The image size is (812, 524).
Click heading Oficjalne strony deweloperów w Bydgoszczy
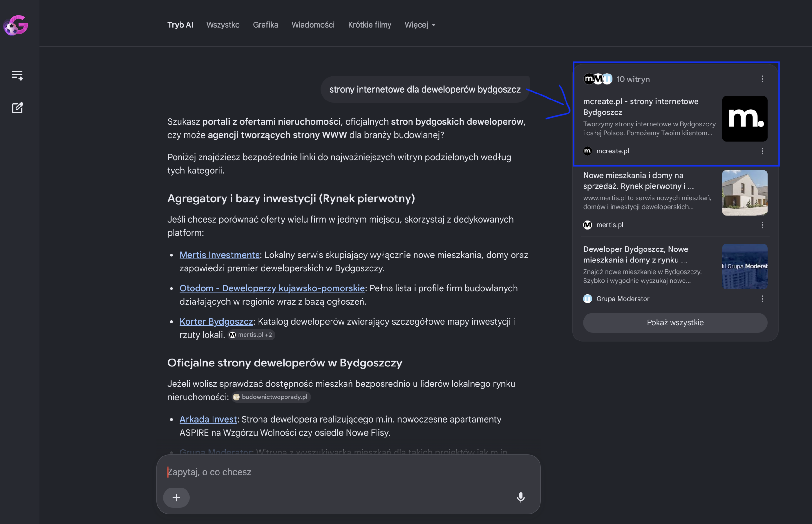(285, 363)
